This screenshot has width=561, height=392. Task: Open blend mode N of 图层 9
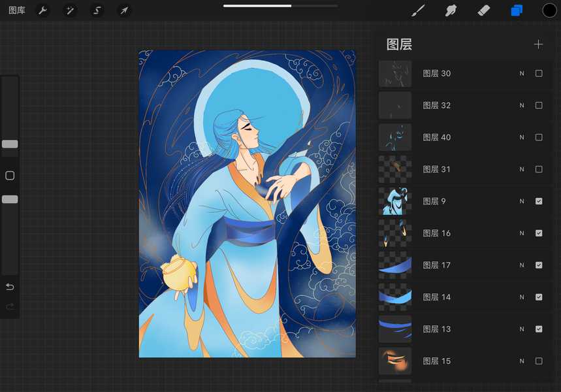coord(522,201)
